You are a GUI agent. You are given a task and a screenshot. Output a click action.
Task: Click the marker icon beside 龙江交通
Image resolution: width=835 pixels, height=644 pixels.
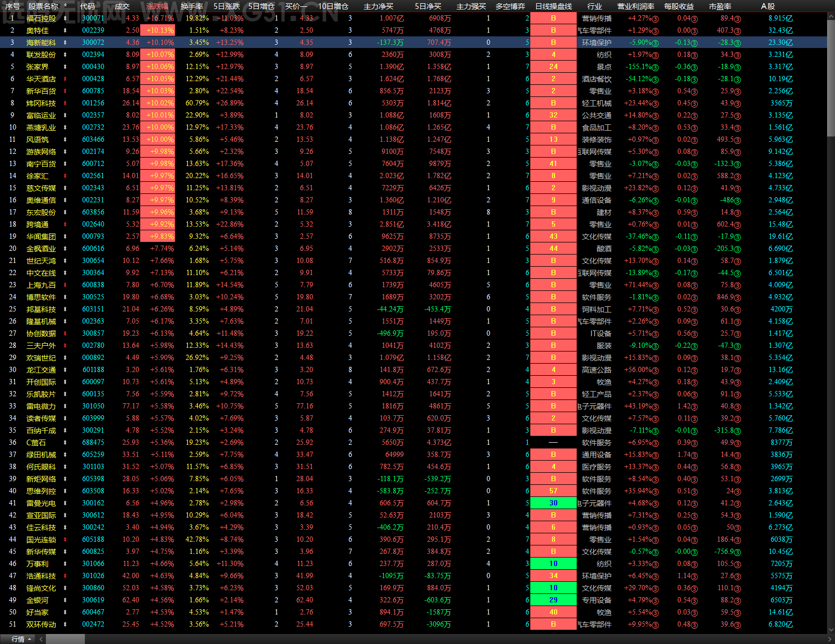(x=65, y=370)
